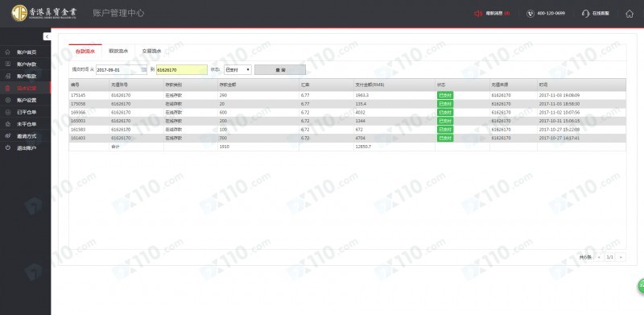Click the home icon in top header
The height and width of the screenshot is (315, 644).
(630, 14)
